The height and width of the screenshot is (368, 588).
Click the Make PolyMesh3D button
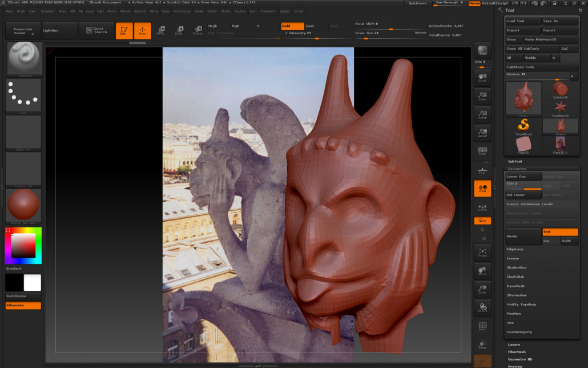[x=541, y=39]
